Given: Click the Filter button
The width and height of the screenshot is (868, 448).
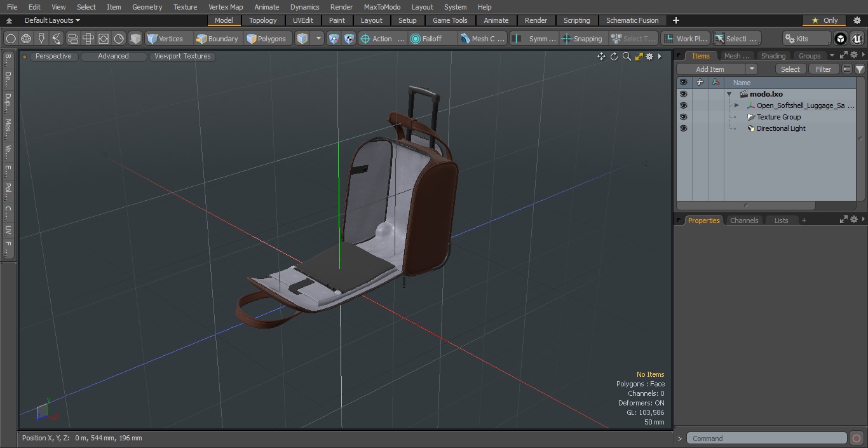Looking at the screenshot, I should click(x=824, y=69).
